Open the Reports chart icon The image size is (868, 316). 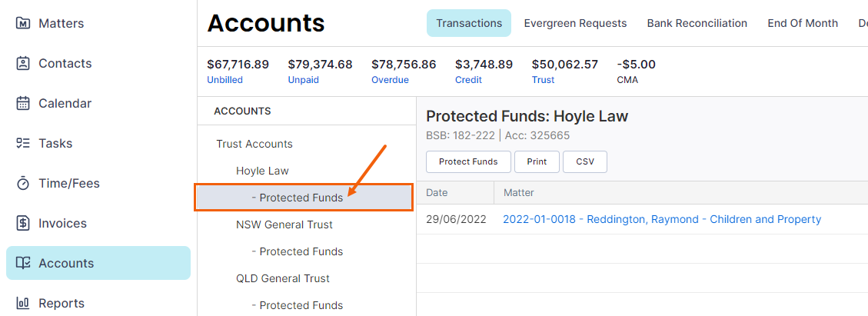23,303
